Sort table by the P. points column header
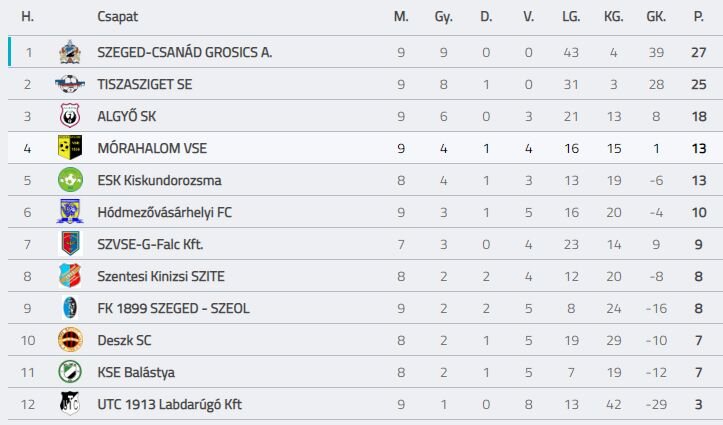The width and height of the screenshot is (723, 425). pos(698,17)
